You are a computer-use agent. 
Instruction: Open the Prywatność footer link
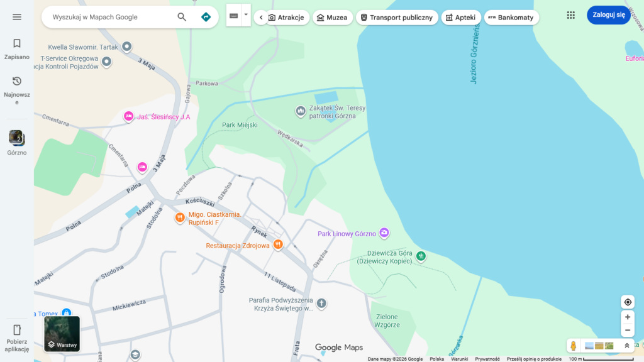[x=487, y=359]
